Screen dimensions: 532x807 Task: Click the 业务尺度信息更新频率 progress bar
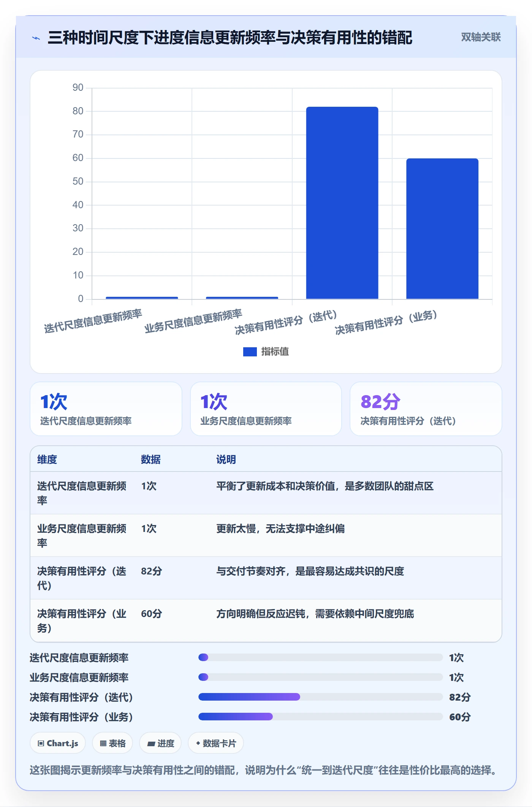pos(320,677)
